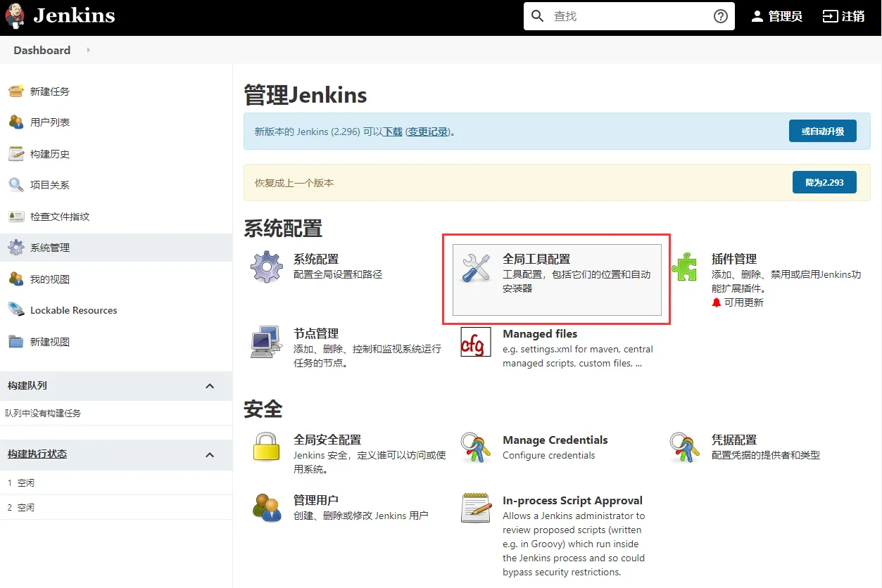Viewport: 882px width, 588px height.
Task: Click the 注销 logout icon
Action: click(831, 16)
